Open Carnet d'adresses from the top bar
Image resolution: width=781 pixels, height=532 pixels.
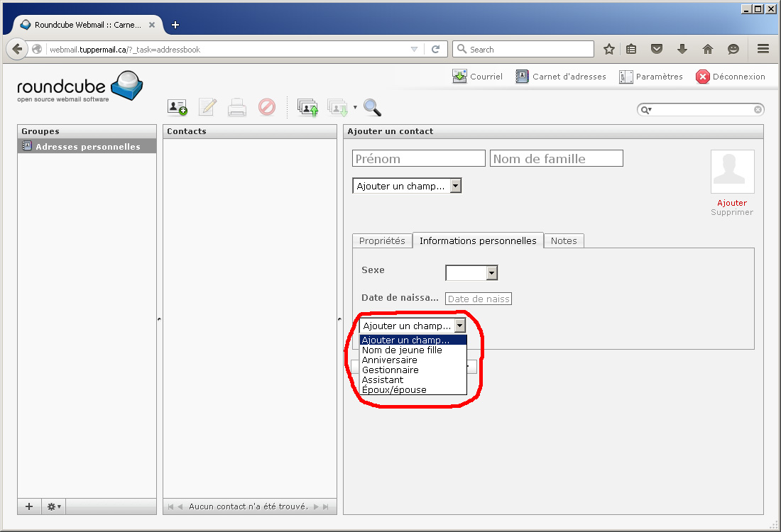(561, 77)
